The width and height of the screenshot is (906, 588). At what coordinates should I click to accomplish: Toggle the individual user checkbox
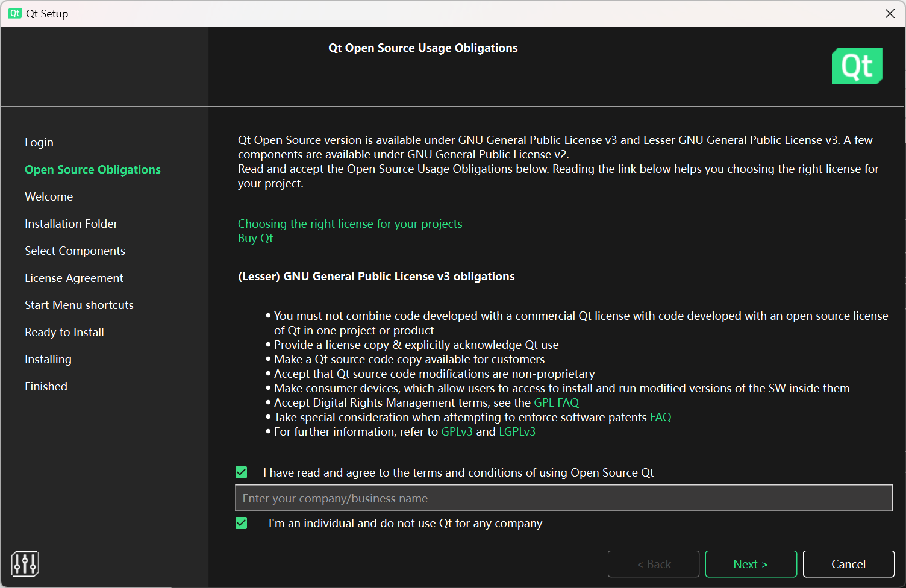tap(242, 523)
